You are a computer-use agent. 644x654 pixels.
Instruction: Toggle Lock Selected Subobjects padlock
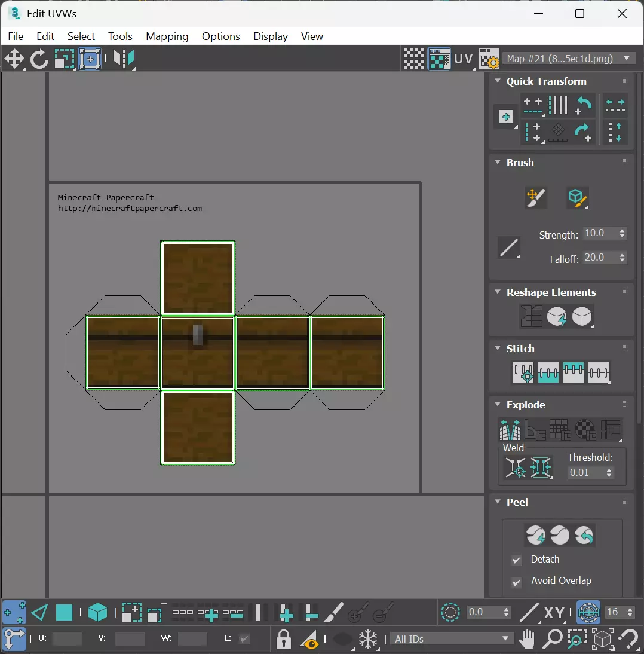point(283,639)
